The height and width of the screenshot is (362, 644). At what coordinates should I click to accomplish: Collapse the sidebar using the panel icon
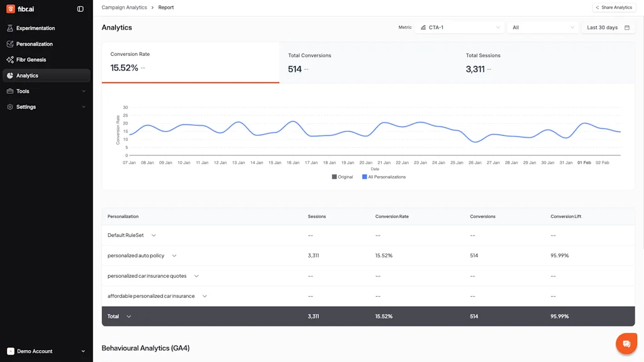(x=80, y=9)
